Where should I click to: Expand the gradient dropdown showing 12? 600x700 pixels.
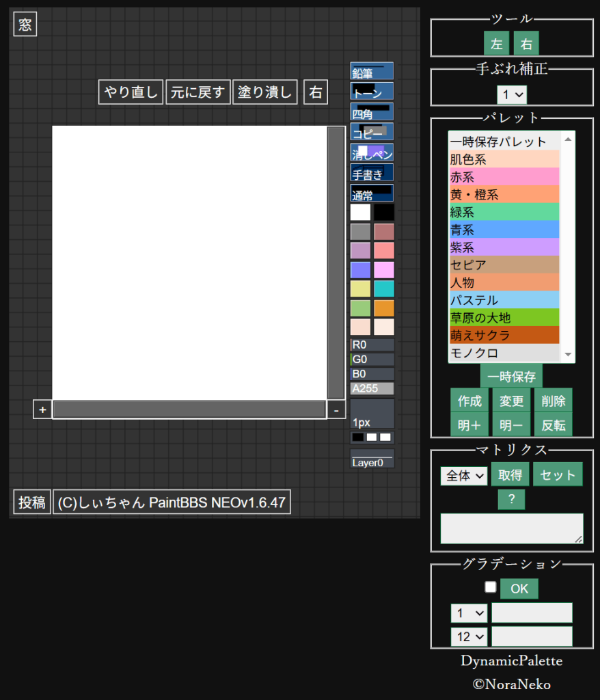coord(469,636)
